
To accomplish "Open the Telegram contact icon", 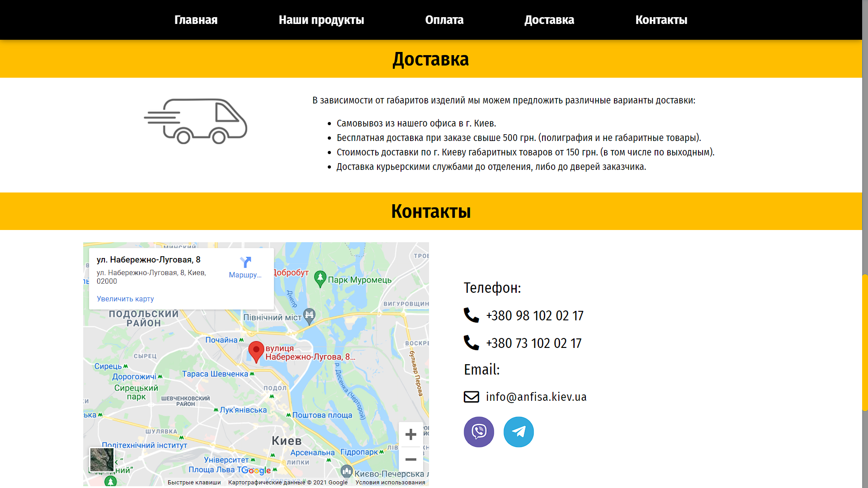I will point(519,432).
